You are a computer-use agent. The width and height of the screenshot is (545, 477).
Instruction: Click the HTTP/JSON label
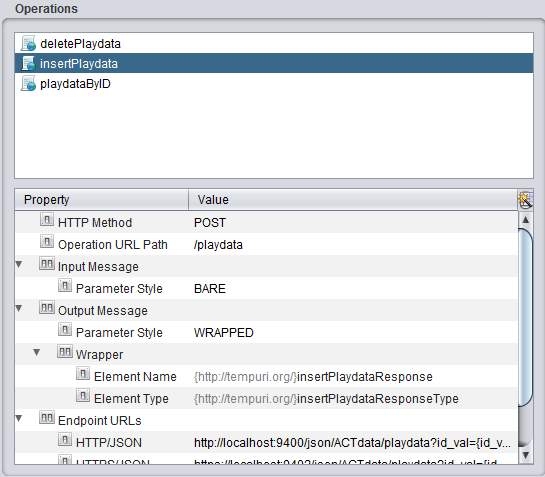click(109, 443)
